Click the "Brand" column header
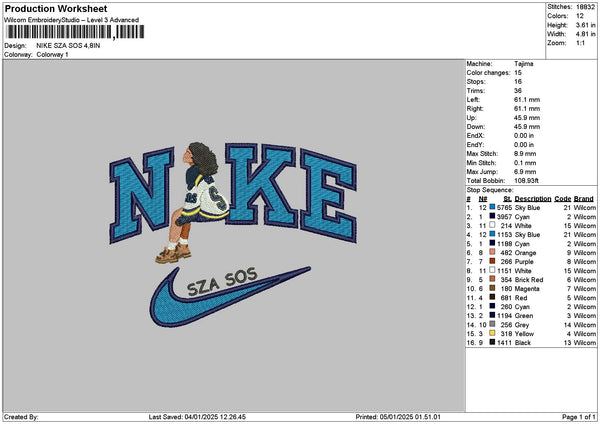This screenshot has width=600, height=424. [x=584, y=199]
